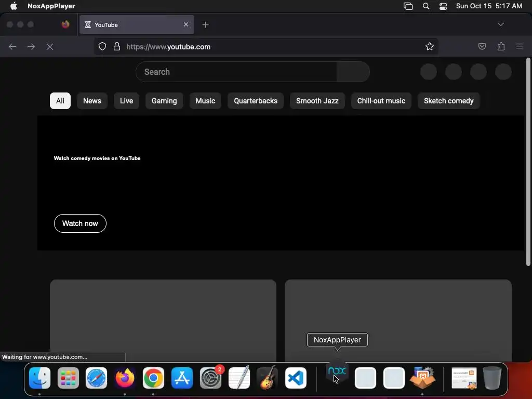Open Firefox application hamburger menu
Screen dimensions: 532x399
[x=519, y=46]
